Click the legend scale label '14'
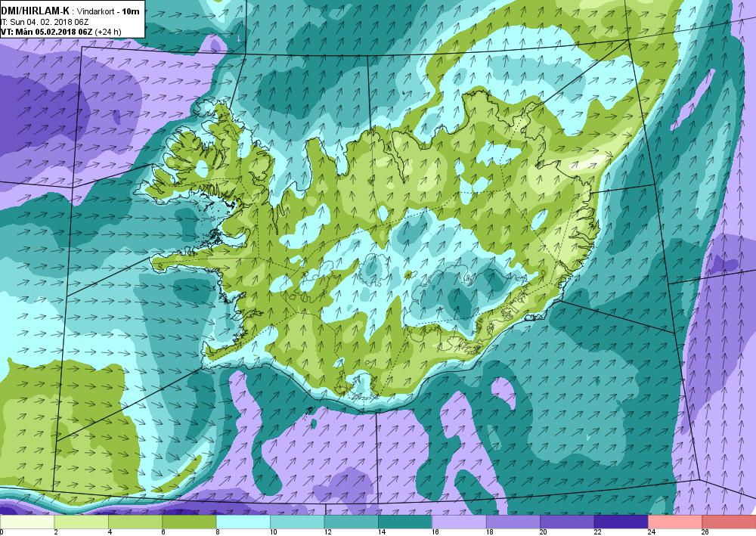Screen dimensions: 756x536 pos(381,532)
